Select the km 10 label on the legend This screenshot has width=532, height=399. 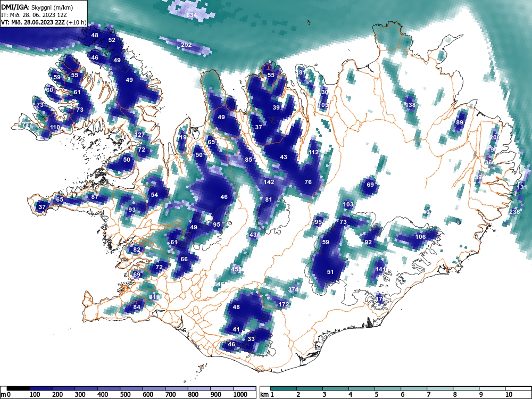pos(509,394)
